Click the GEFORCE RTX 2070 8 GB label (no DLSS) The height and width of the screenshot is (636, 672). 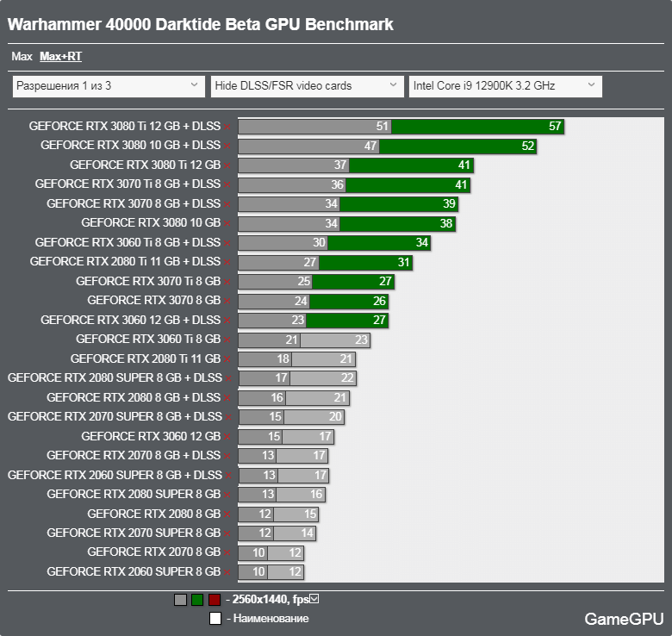pos(154,552)
